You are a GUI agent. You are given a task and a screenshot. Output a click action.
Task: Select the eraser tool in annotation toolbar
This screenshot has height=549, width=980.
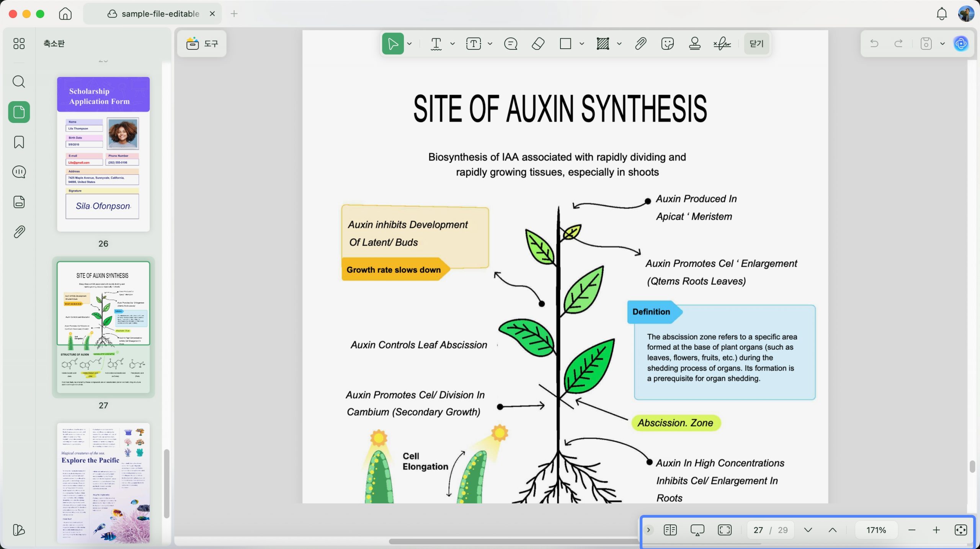(x=538, y=44)
